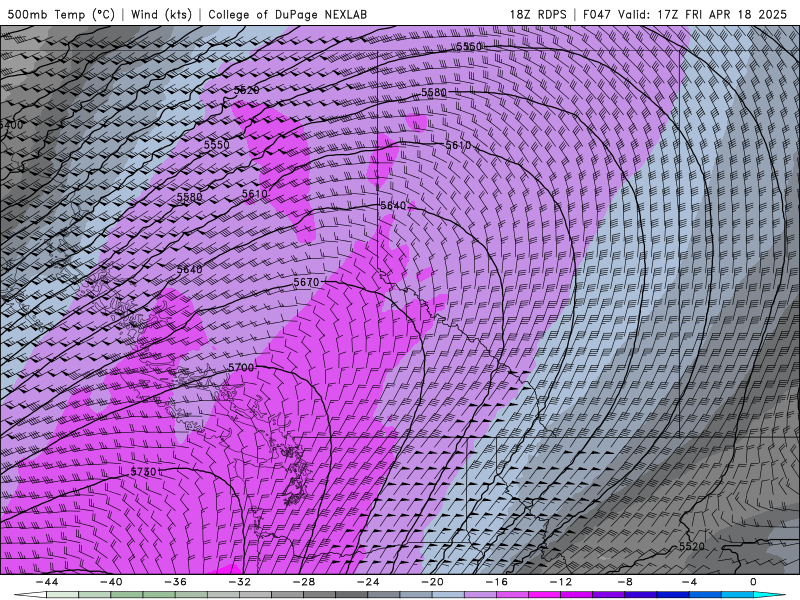This screenshot has width=800, height=600.
Task: Click the 5610 contour label next to the left-side 5580
Action: tap(255, 194)
